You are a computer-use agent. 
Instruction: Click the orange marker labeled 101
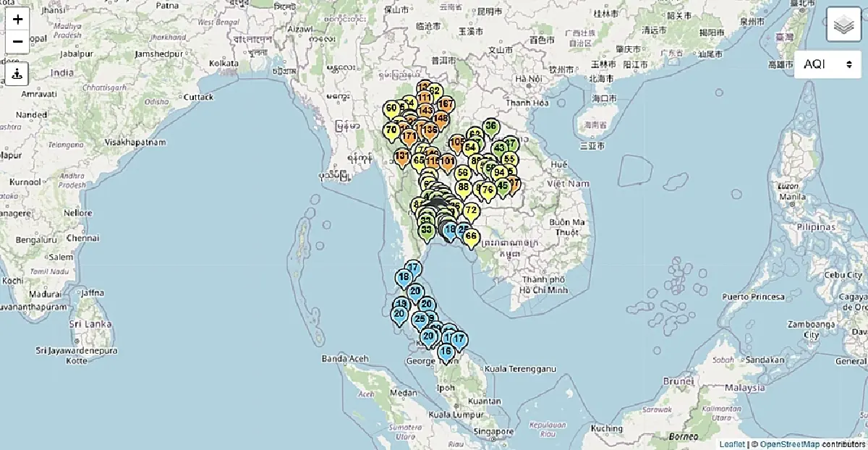click(x=448, y=162)
